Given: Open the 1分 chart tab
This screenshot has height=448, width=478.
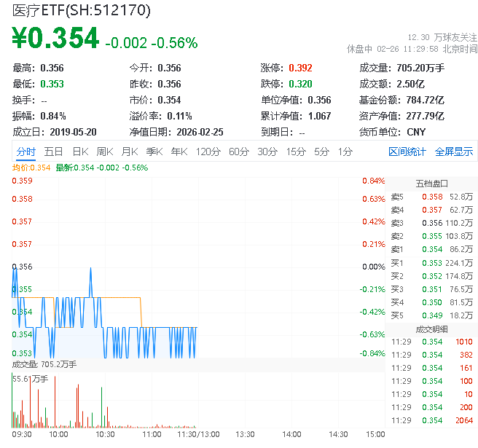Looking at the screenshot, I should 345,152.
